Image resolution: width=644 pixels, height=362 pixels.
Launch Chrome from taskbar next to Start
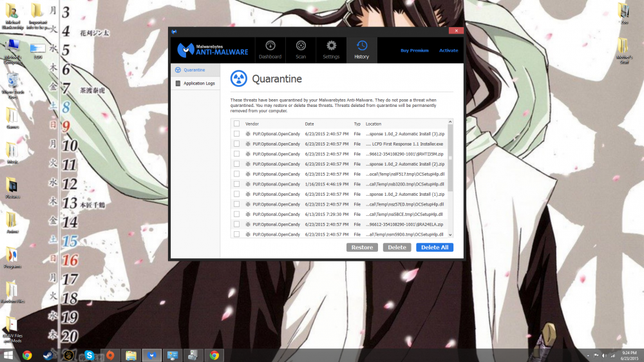27,356
